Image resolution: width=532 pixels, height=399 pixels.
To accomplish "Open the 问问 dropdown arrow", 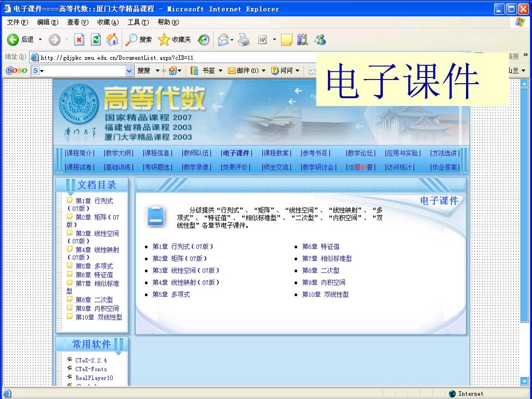I will coord(298,71).
